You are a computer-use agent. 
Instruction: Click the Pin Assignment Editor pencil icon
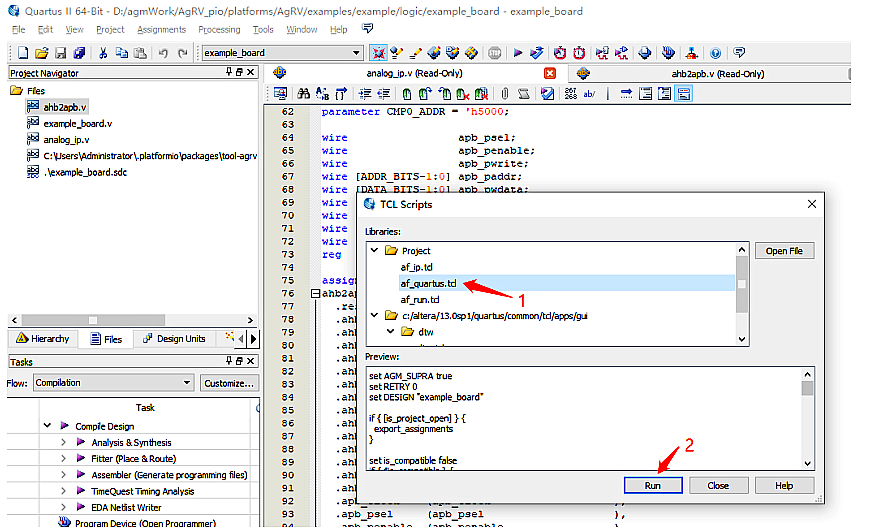pyautogui.click(x=415, y=53)
